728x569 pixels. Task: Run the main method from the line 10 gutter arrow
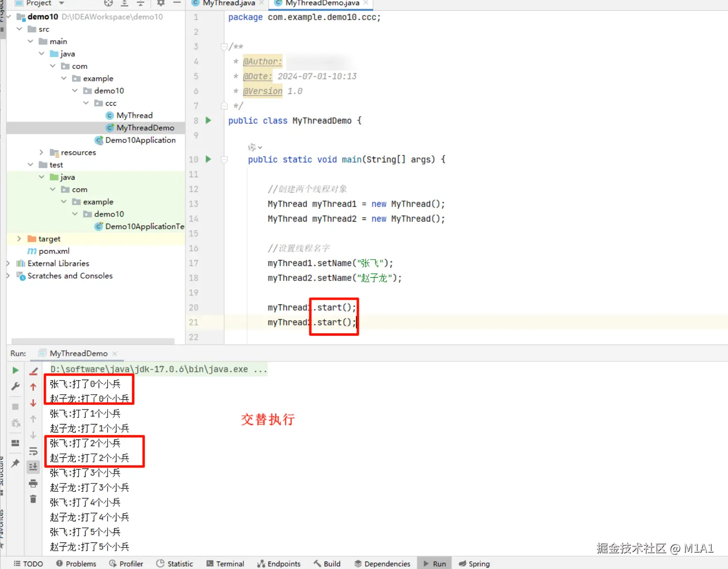tap(209, 159)
